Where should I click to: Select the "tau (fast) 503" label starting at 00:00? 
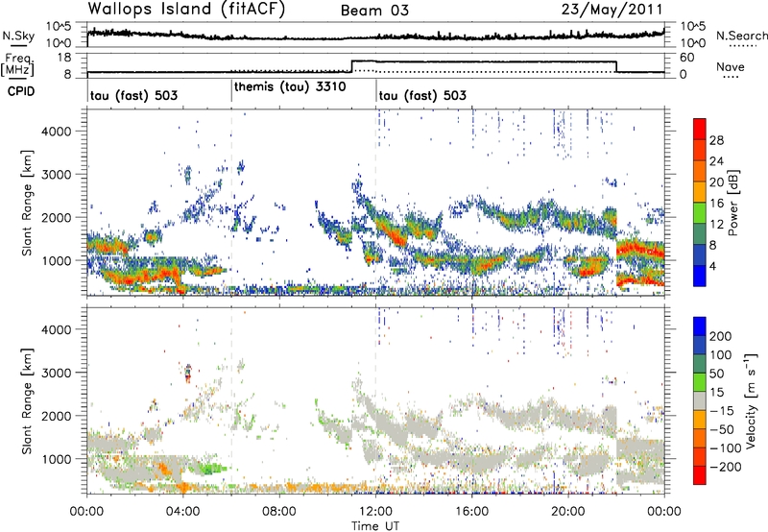coord(133,95)
